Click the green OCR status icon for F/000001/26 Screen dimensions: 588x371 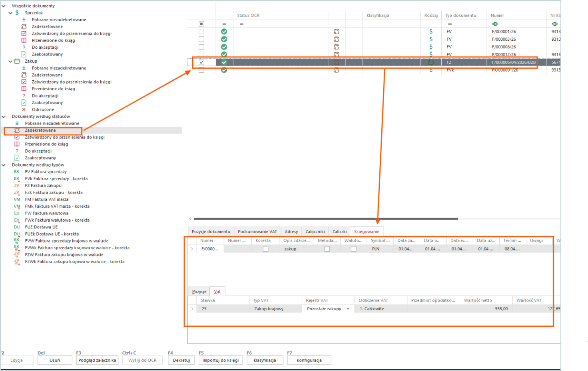[x=224, y=32]
